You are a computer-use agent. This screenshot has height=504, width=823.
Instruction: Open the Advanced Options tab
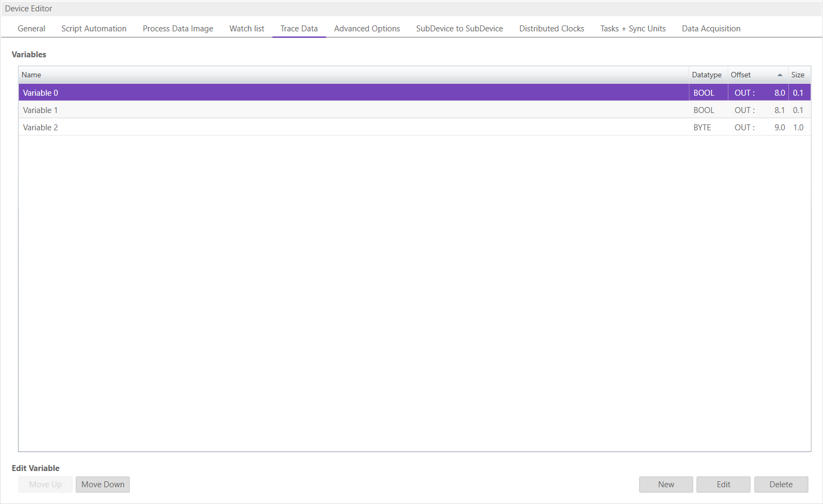point(367,29)
